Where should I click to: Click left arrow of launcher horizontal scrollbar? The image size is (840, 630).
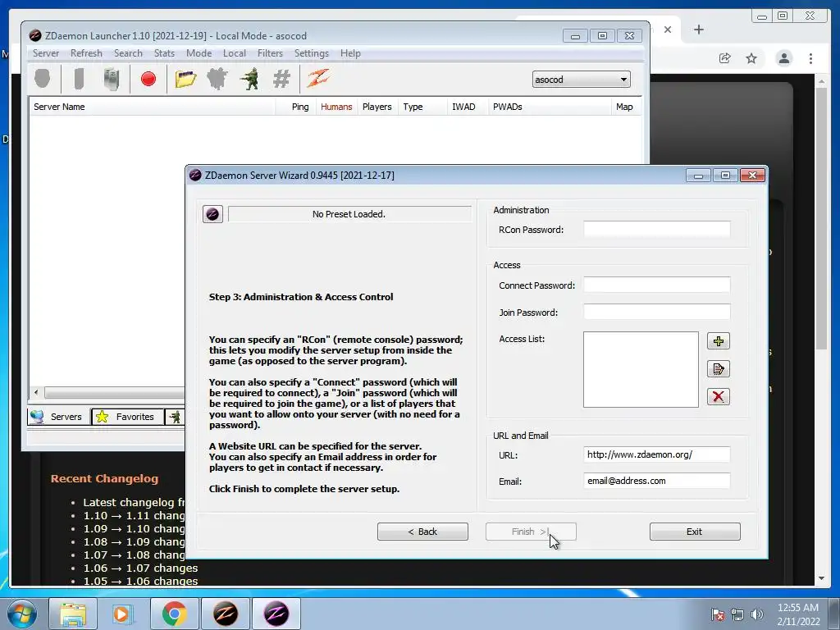coord(36,393)
